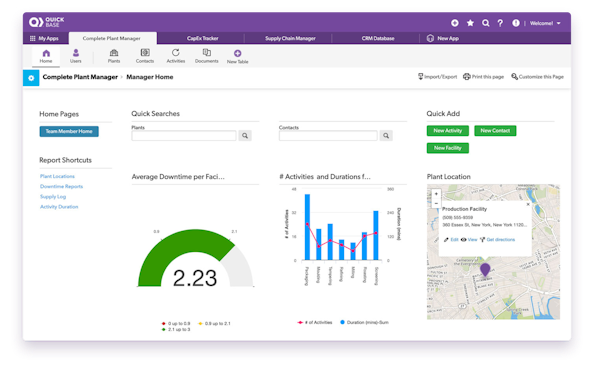Click the favorites star icon in header
The height and width of the screenshot is (379, 600).
[x=470, y=23]
